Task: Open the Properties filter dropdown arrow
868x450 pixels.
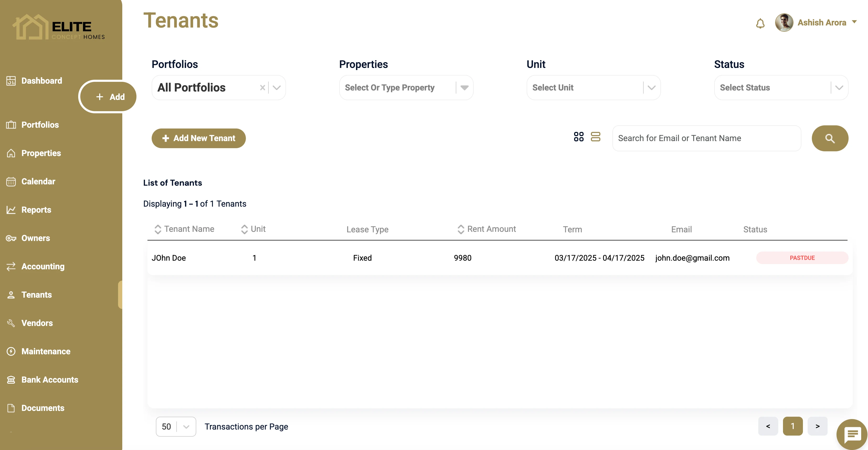Action: click(464, 88)
